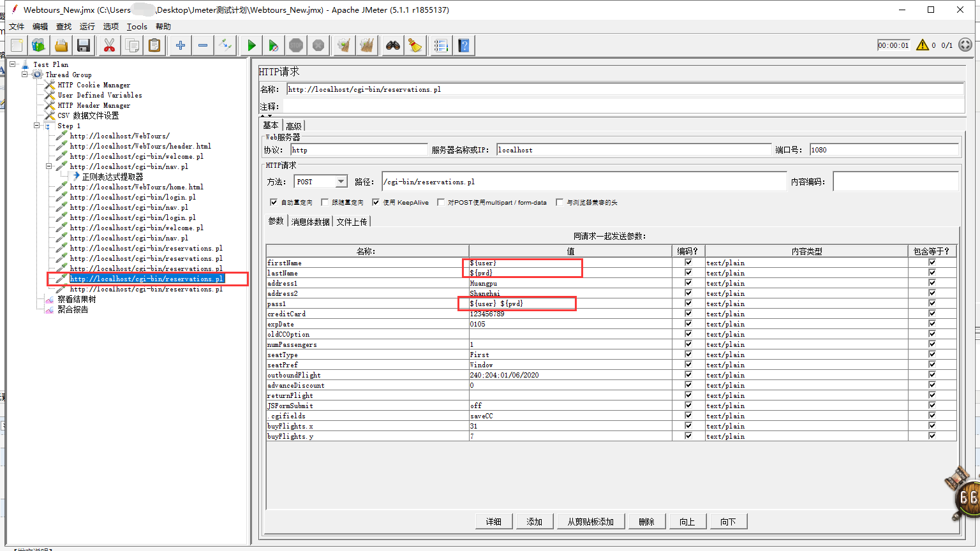Image resolution: width=980 pixels, height=551 pixels.
Task: Click the Stop sign icon
Action: (296, 45)
